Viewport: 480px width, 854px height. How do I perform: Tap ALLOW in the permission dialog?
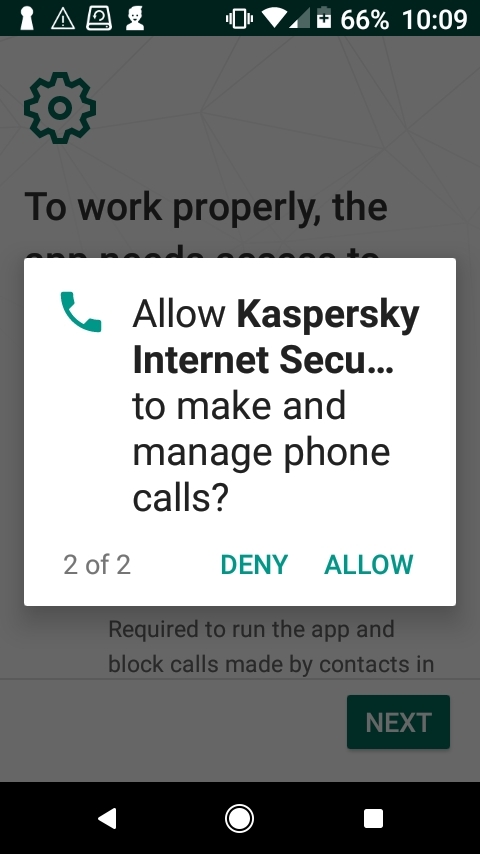(x=369, y=565)
